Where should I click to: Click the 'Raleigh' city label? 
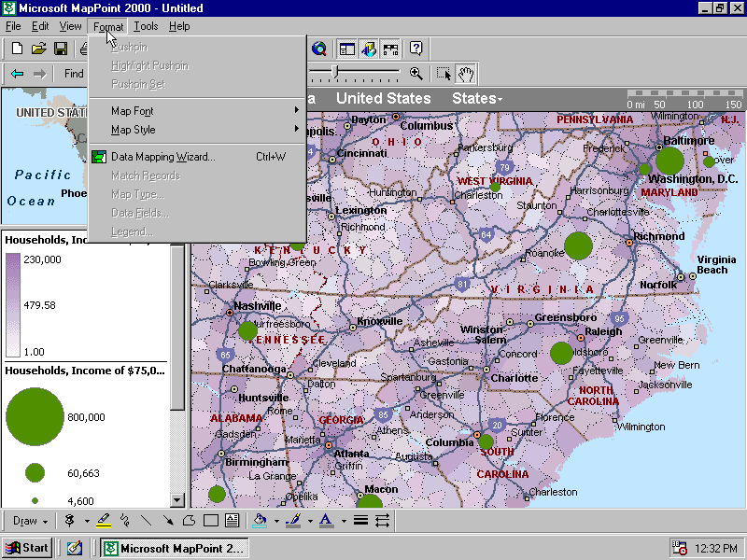603,331
